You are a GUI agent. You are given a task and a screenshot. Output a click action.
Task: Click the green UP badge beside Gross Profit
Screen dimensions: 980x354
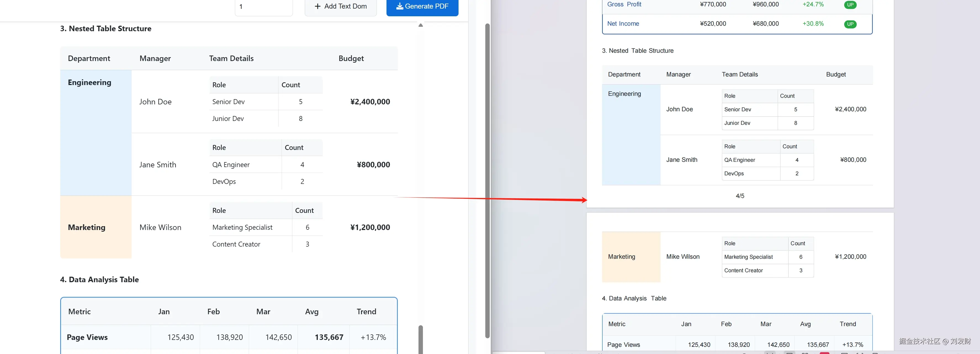click(850, 5)
